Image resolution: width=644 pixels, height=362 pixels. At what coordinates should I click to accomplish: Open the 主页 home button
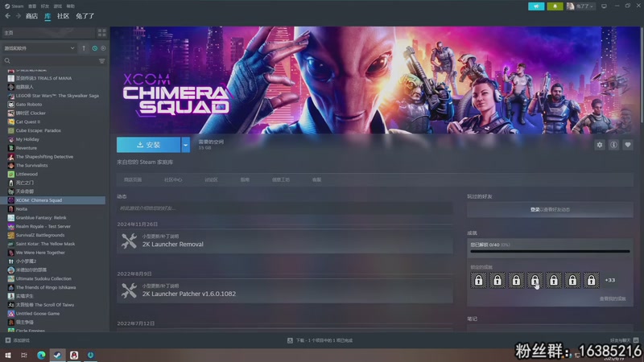pyautogui.click(x=48, y=32)
